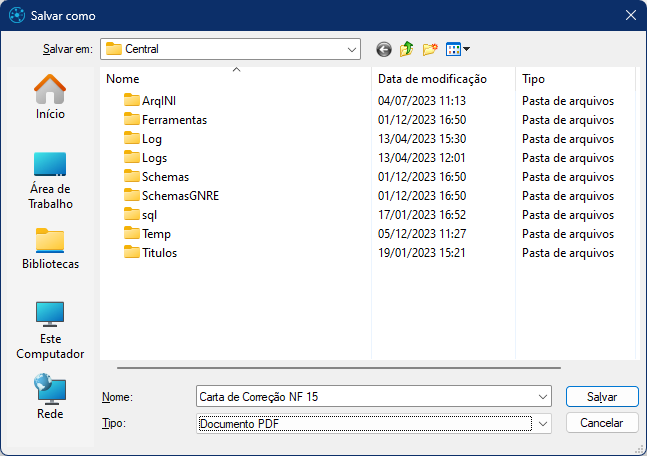Select the Temp folder icon

click(x=132, y=233)
